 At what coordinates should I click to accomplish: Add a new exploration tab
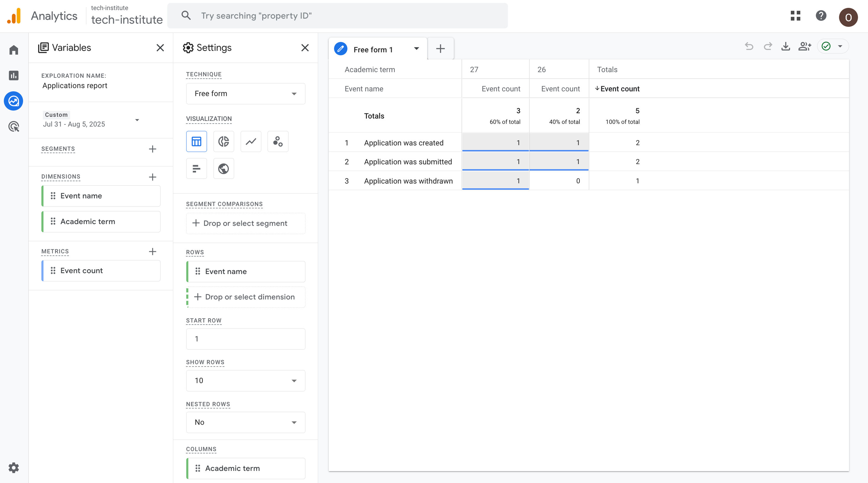click(441, 49)
